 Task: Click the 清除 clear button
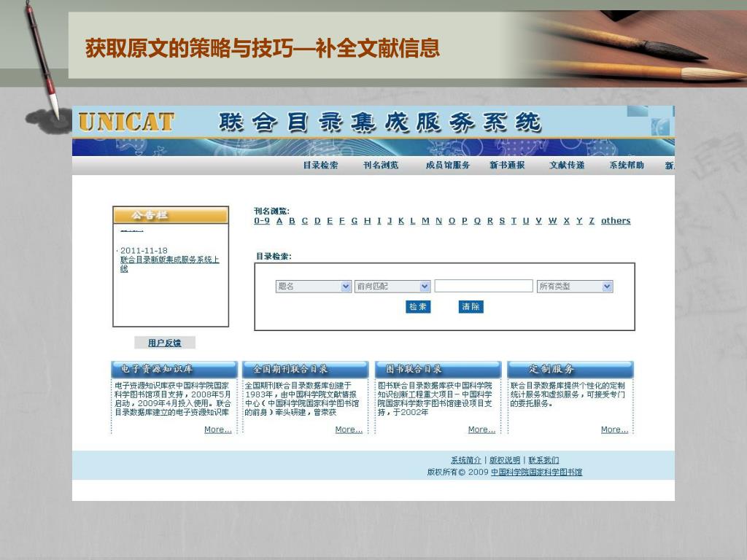coord(471,307)
